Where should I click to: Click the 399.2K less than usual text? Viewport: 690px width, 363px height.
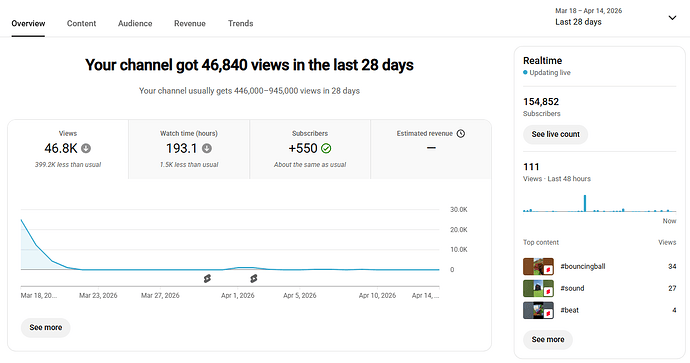pos(68,165)
